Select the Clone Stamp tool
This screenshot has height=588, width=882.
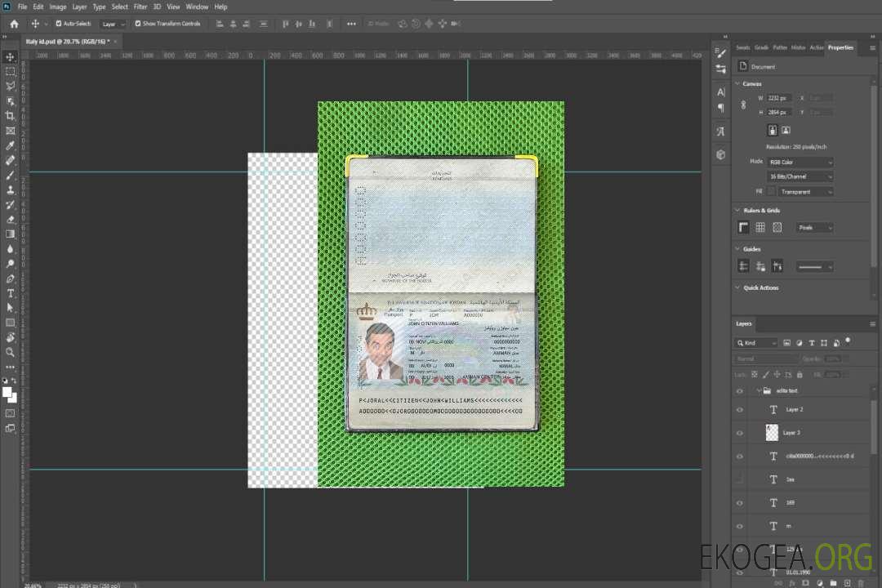tap(10, 190)
